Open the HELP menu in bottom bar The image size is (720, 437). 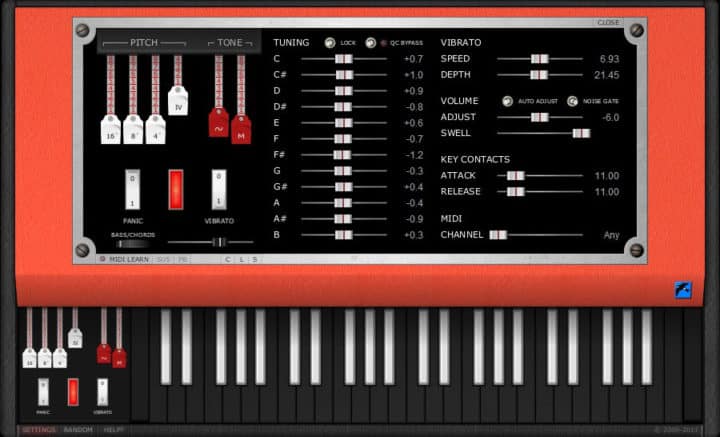pos(113,430)
